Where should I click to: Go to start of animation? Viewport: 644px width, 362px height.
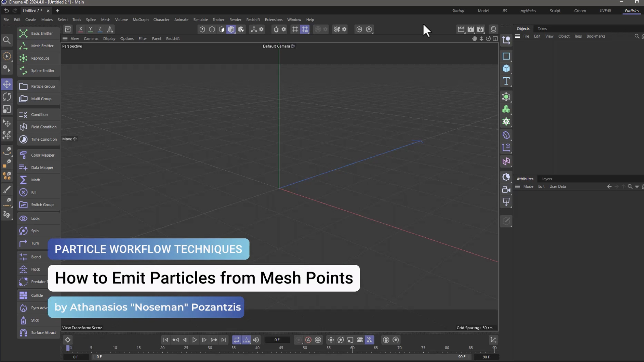166,340
